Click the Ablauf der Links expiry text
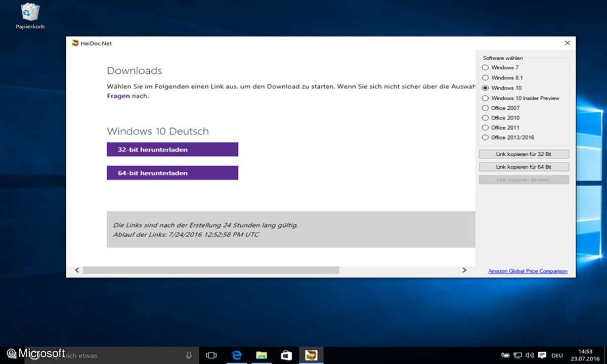Viewport: 607px width, 364px height. pyautogui.click(x=186, y=235)
